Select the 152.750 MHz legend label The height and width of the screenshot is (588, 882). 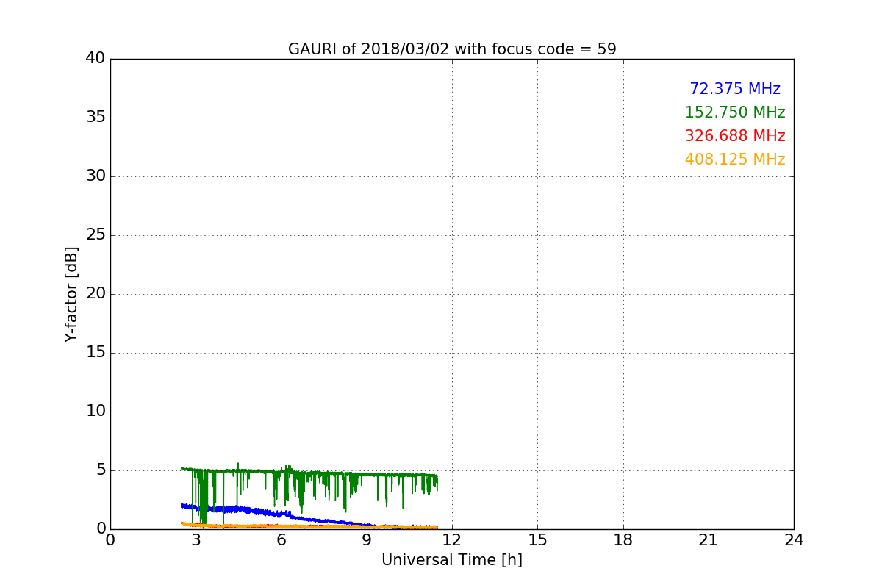735,112
